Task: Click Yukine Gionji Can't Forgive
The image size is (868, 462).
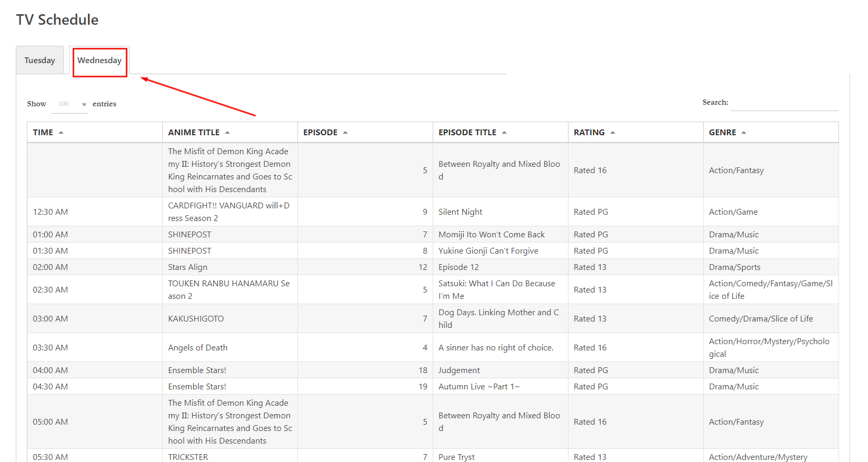Action: click(488, 251)
